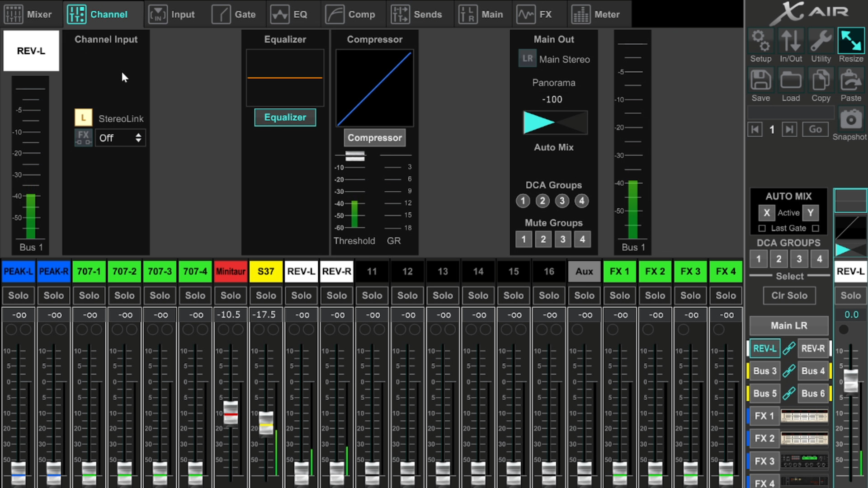Activate the Resize tool icon
Image resolution: width=868 pixels, height=488 pixels.
(x=850, y=41)
